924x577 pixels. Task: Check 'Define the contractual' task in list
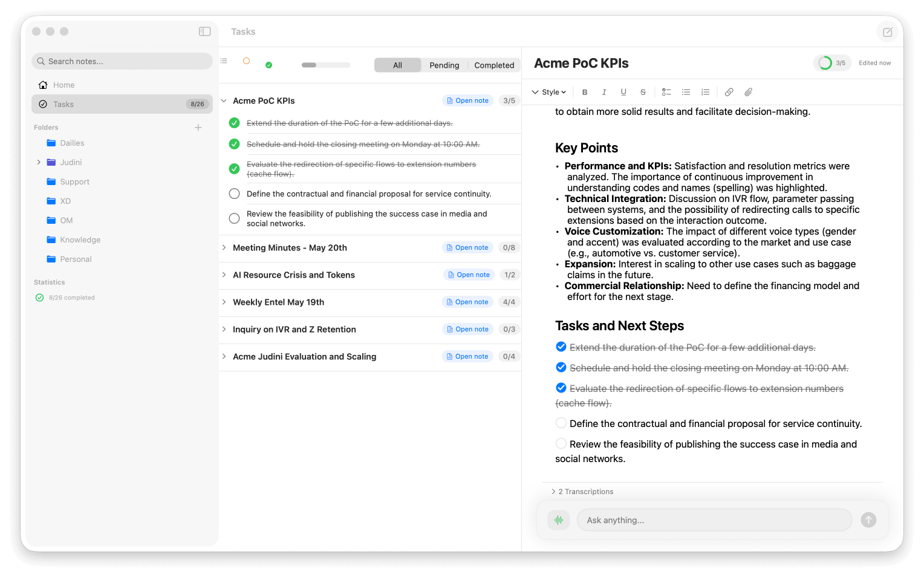pyautogui.click(x=235, y=194)
